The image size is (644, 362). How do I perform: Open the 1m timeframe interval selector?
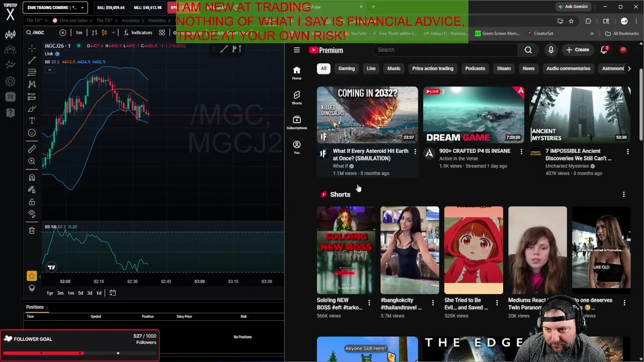79,33
